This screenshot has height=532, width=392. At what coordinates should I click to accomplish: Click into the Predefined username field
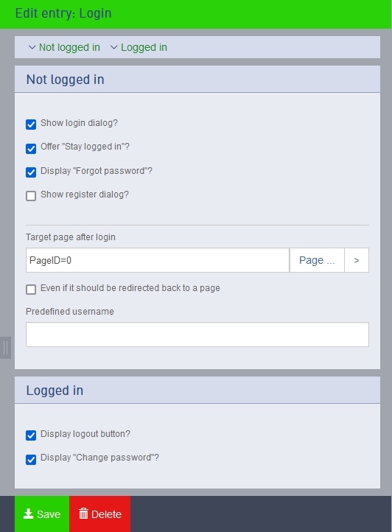click(197, 335)
